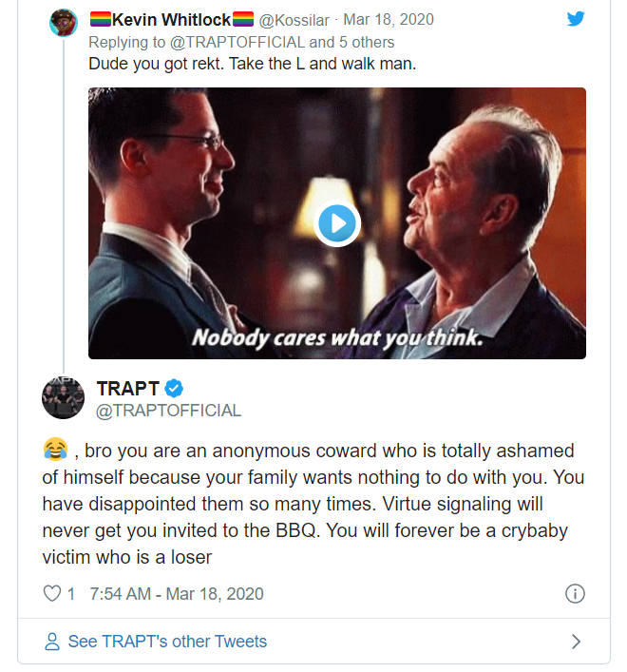Show the "5 others" being replied to
This screenshot has height=672, width=627.
coord(366,42)
